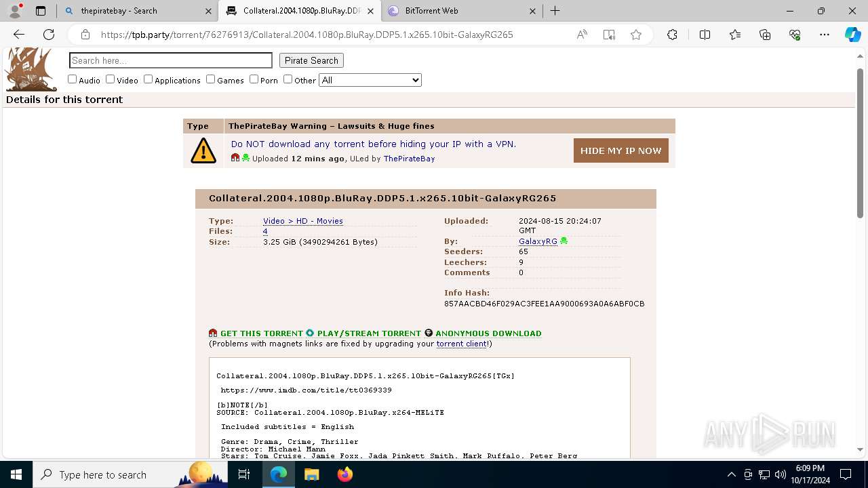868x488 pixels.
Task: Open Task View on taskbar
Action: pos(244,474)
